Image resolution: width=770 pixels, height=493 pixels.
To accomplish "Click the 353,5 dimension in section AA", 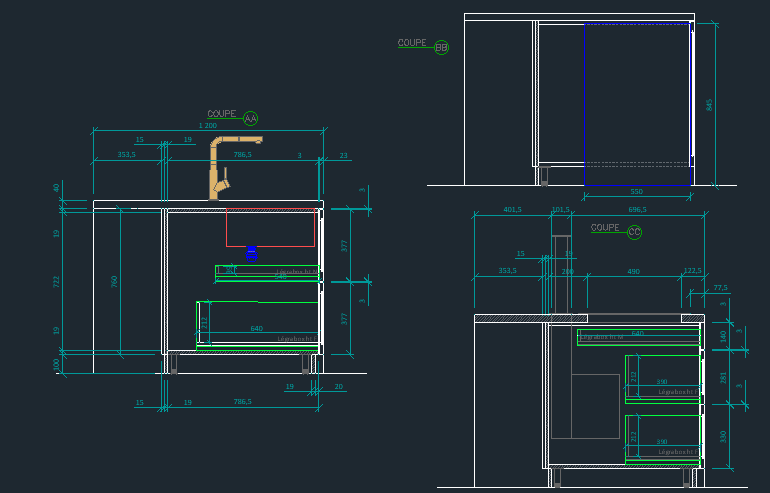I will 127,155.
